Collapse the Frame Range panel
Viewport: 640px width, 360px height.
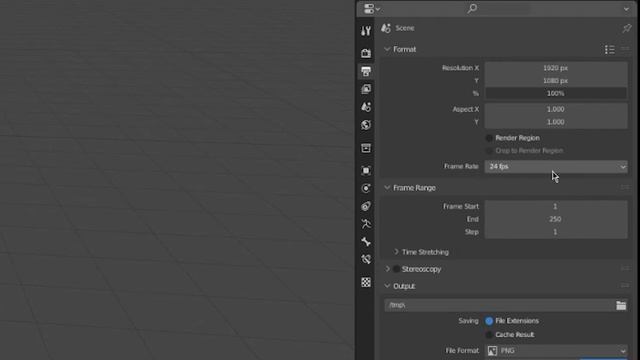click(x=387, y=188)
